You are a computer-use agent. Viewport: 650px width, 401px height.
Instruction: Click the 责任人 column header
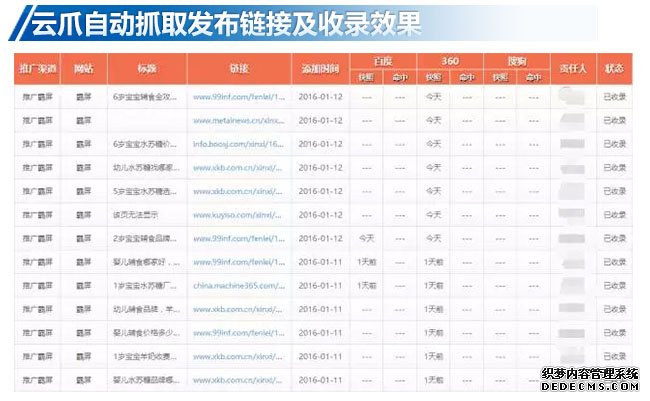pyautogui.click(x=573, y=69)
